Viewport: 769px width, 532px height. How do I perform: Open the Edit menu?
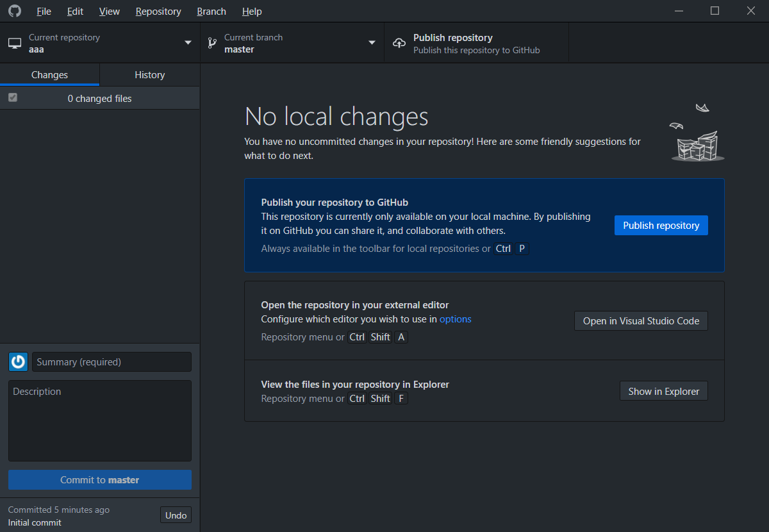click(75, 12)
